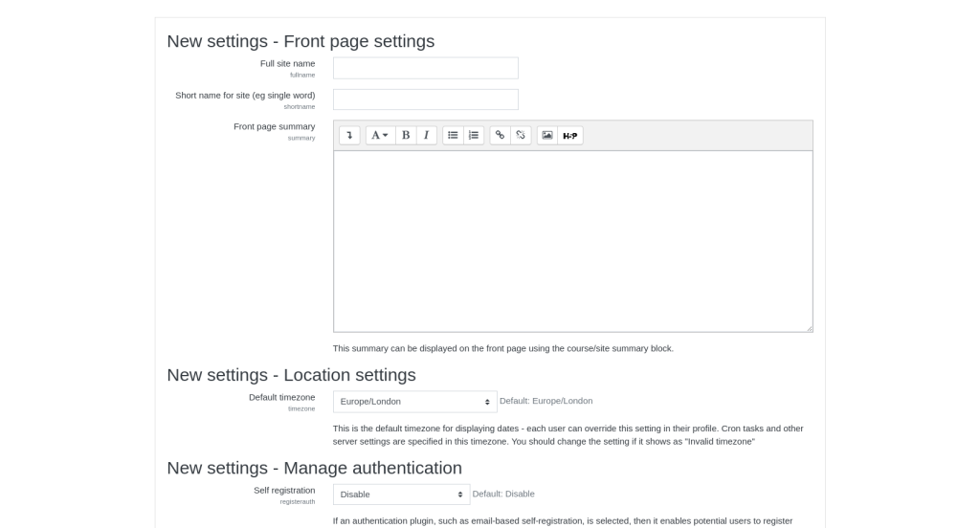
Task: Apply italic formatting in the summary editor
Action: (x=426, y=136)
